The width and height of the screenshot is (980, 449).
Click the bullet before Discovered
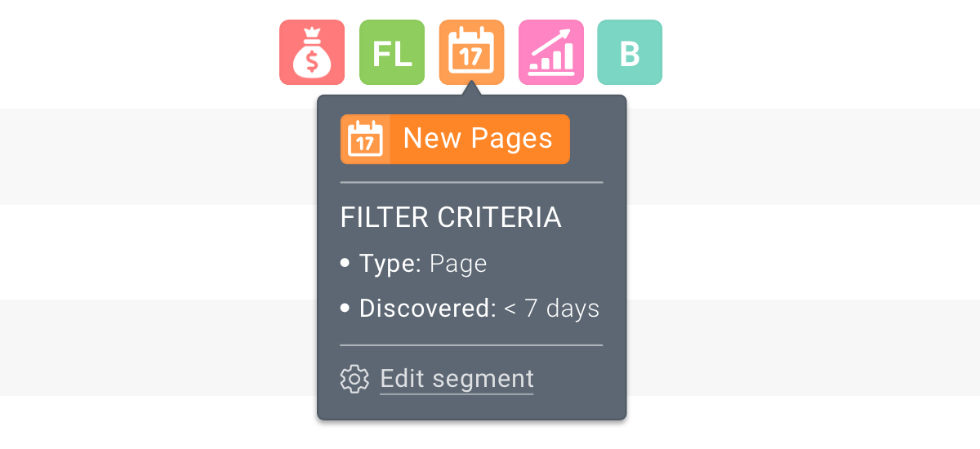[x=345, y=309]
